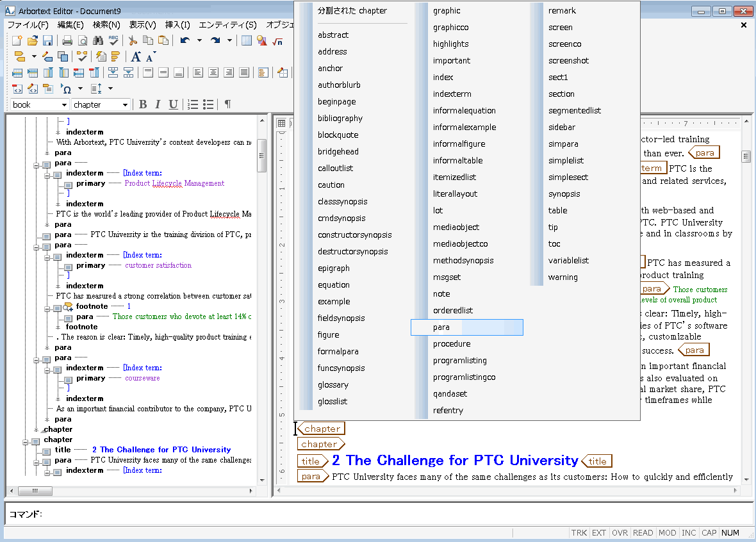Open the 編集(E) menu
Screen dimensions: 756x542
70,24
